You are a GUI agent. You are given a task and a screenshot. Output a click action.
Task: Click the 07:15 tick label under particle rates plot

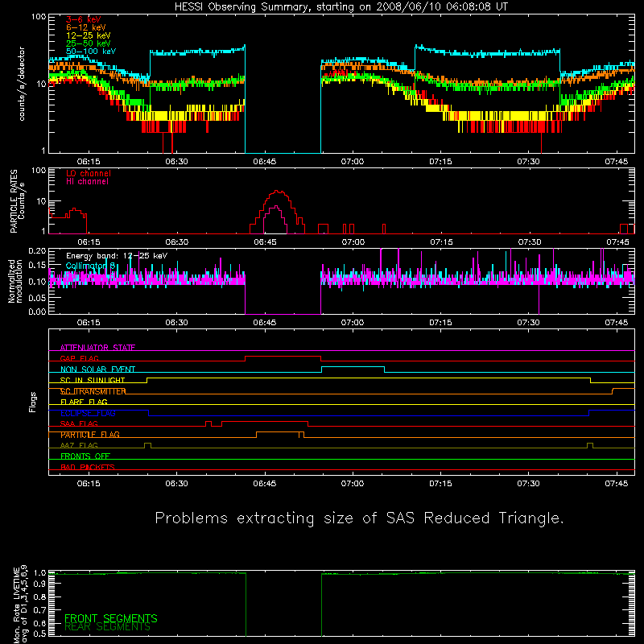tap(441, 242)
